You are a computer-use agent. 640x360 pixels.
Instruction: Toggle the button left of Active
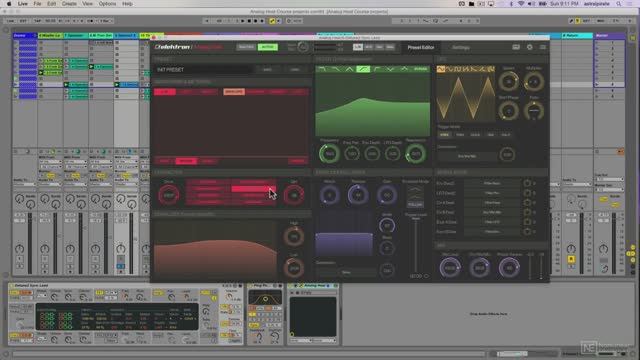point(246,47)
